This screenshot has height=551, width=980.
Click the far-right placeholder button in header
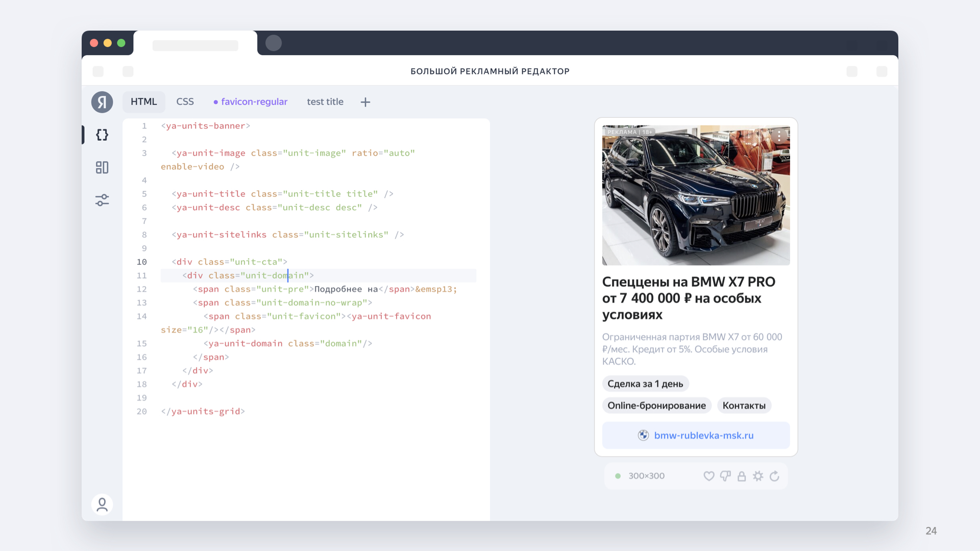pos(881,71)
